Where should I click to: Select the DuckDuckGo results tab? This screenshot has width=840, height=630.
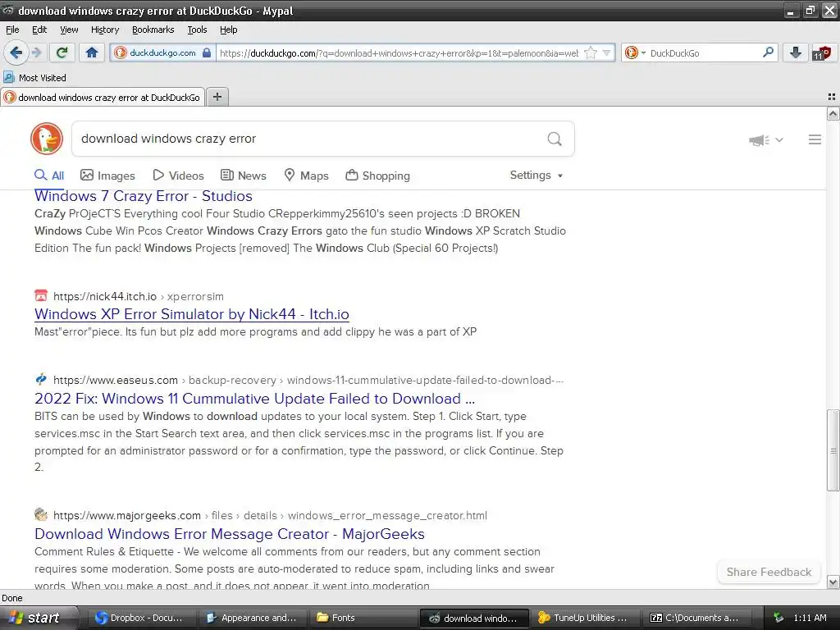tap(103, 97)
